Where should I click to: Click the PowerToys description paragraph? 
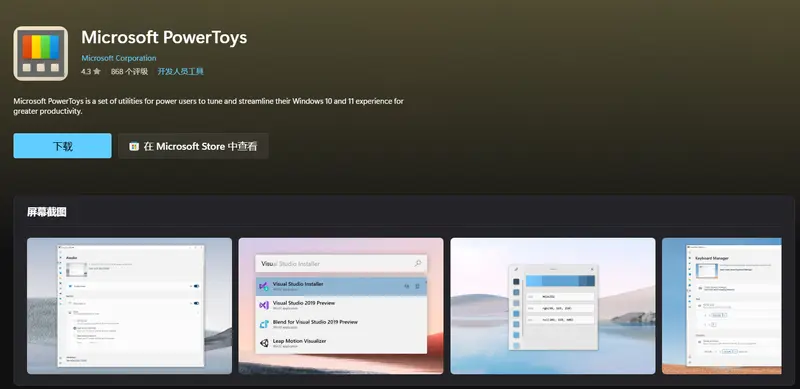(208, 106)
